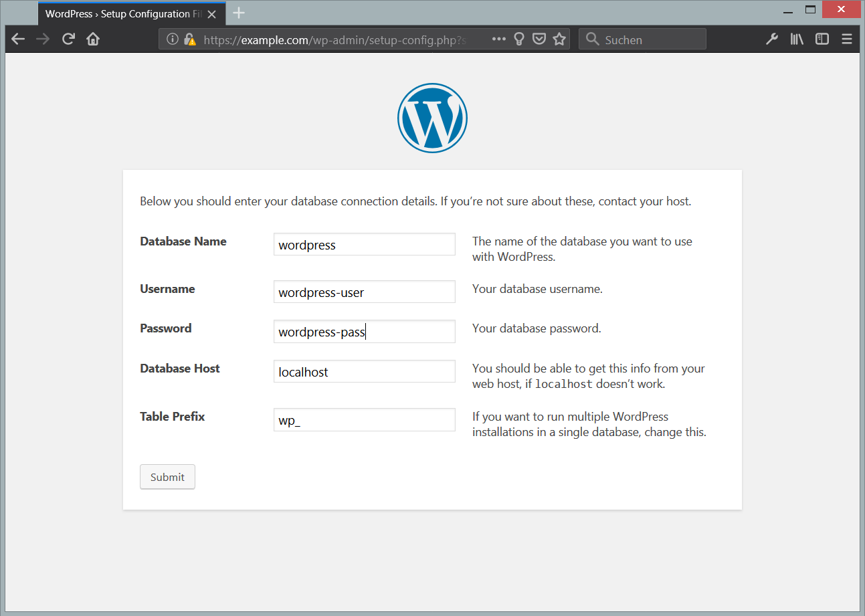This screenshot has height=616, width=865.
Task: Toggle the sidebar view icon
Action: [x=822, y=39]
